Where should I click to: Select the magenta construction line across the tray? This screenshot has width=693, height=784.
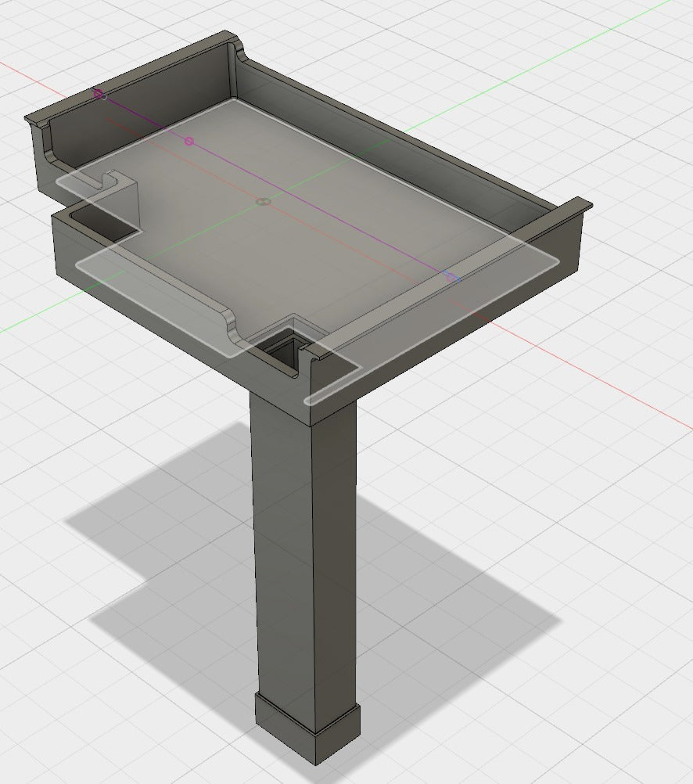pos(275,186)
